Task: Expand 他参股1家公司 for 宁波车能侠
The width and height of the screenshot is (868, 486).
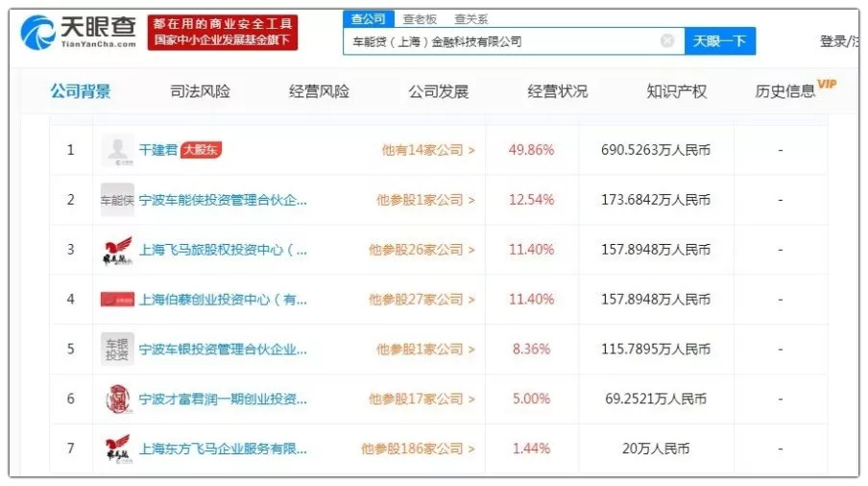Action: click(425, 200)
